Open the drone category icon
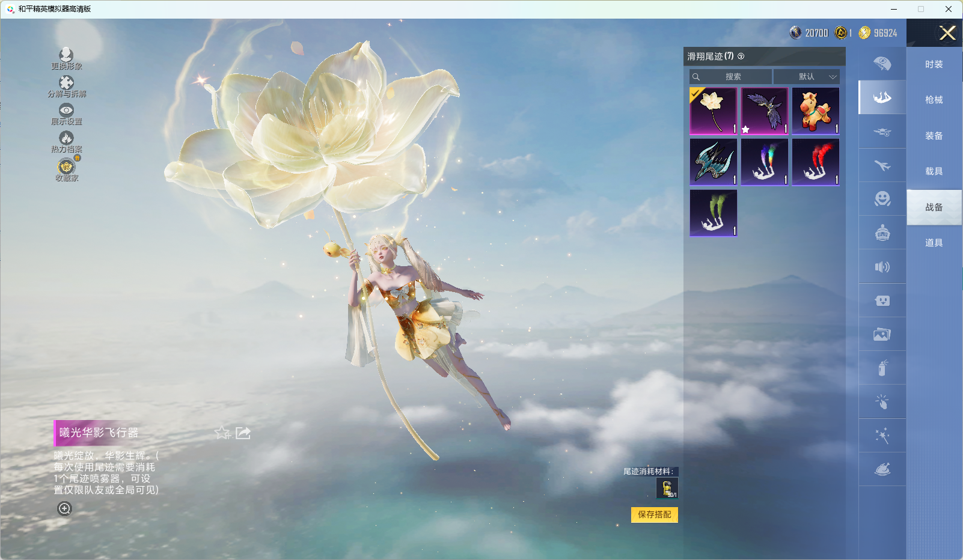Image resolution: width=963 pixels, height=560 pixels. tap(882, 132)
